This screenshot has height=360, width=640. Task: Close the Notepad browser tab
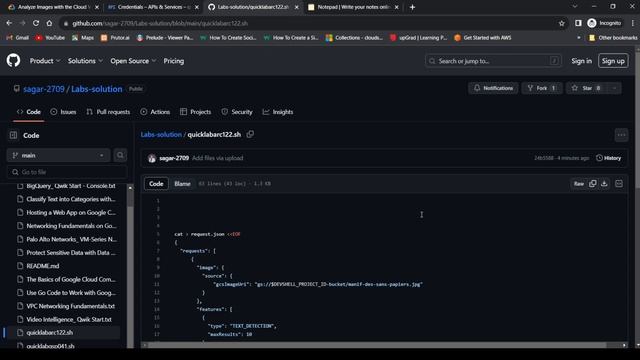point(396,7)
